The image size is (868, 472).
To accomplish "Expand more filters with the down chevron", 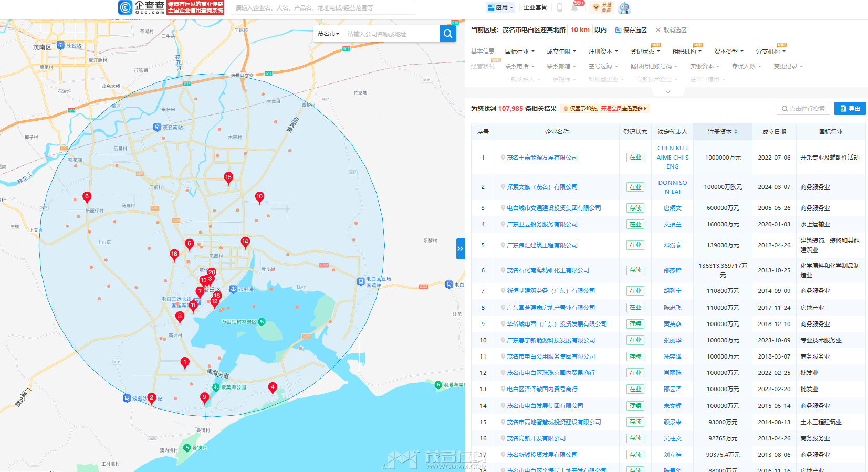I will (668, 92).
